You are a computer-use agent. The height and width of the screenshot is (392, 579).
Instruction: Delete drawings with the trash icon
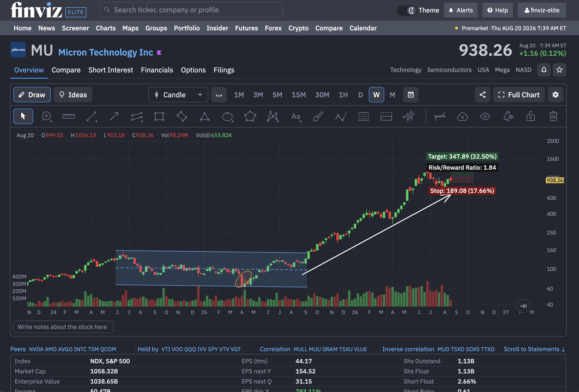coord(553,116)
